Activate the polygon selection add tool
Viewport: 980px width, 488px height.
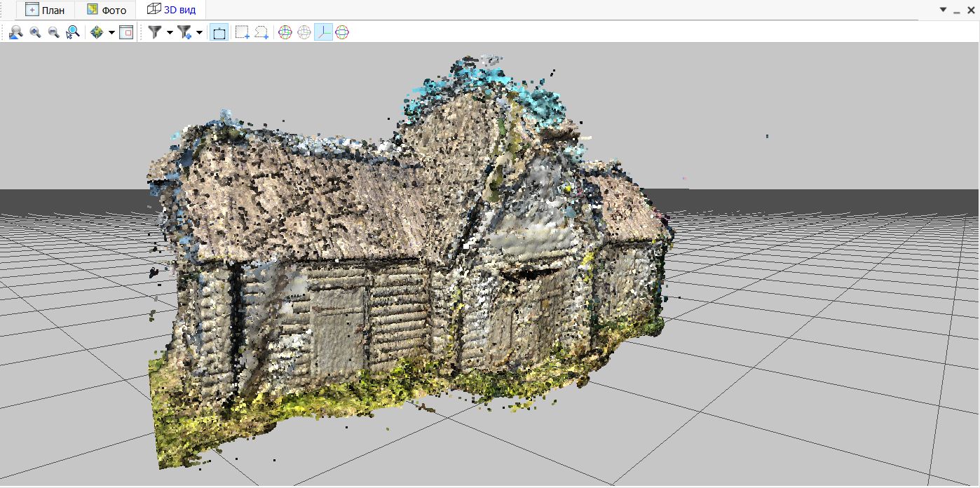[x=261, y=32]
